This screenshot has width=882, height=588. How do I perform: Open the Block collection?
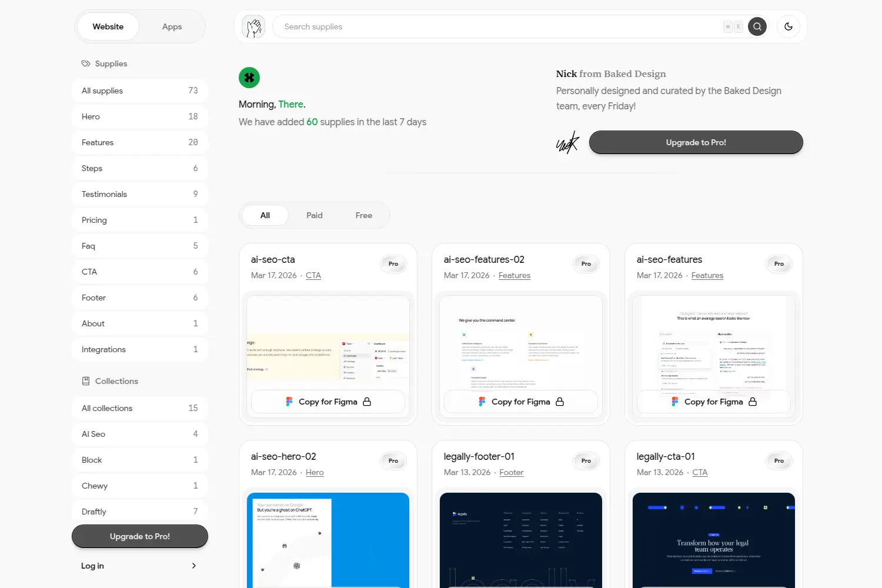[140, 460]
